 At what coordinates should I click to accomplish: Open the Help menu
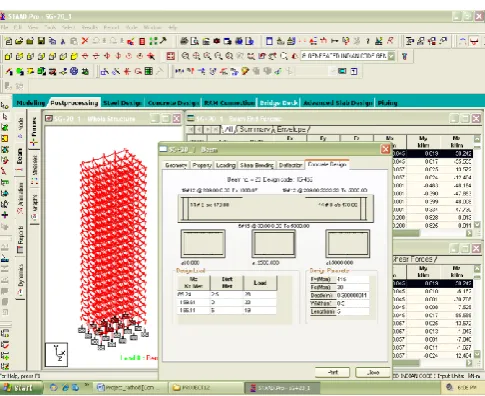click(x=172, y=27)
